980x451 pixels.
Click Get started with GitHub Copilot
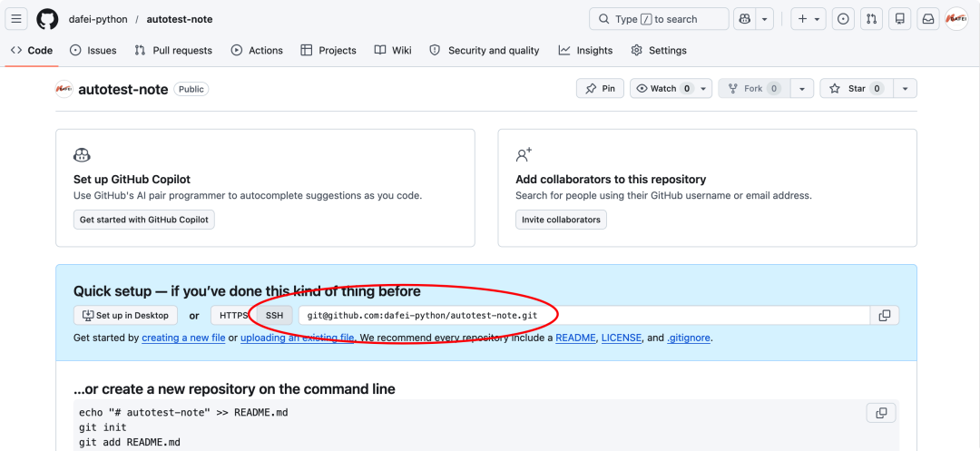click(x=143, y=220)
